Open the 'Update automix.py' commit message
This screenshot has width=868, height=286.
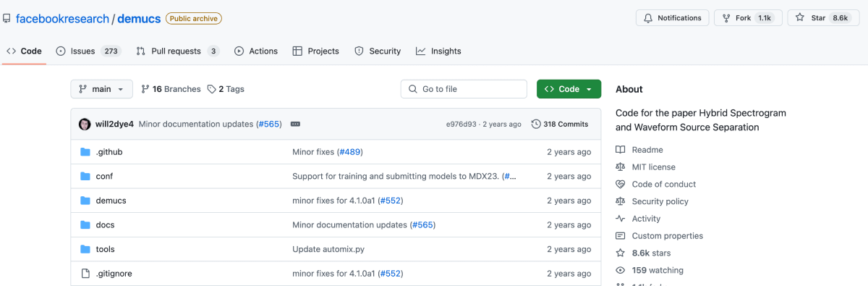[328, 249]
